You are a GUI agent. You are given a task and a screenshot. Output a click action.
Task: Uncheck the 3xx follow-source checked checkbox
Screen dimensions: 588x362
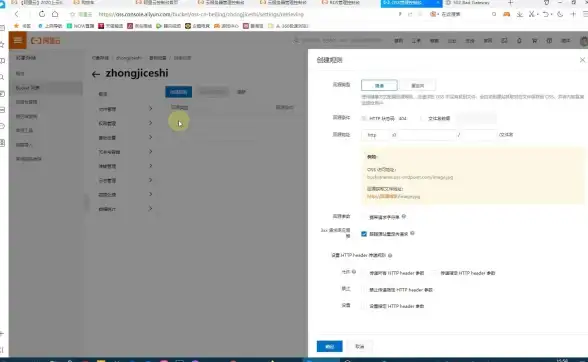tap(364, 234)
